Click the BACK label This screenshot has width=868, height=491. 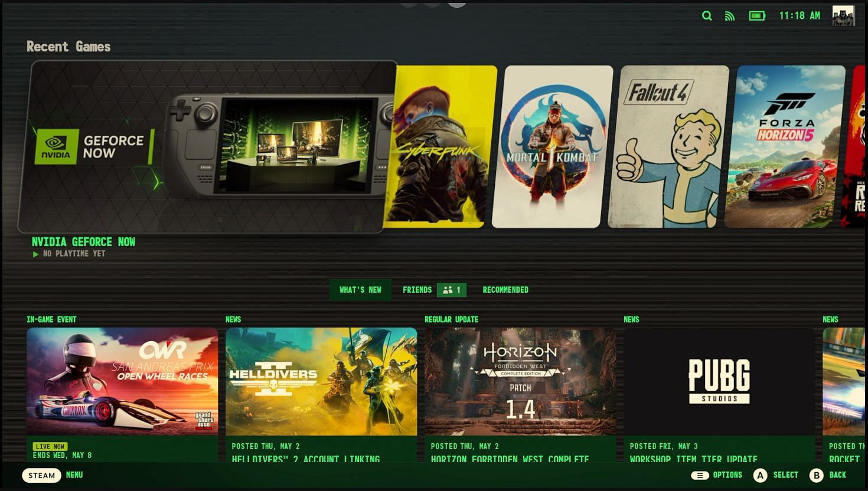pyautogui.click(x=838, y=475)
